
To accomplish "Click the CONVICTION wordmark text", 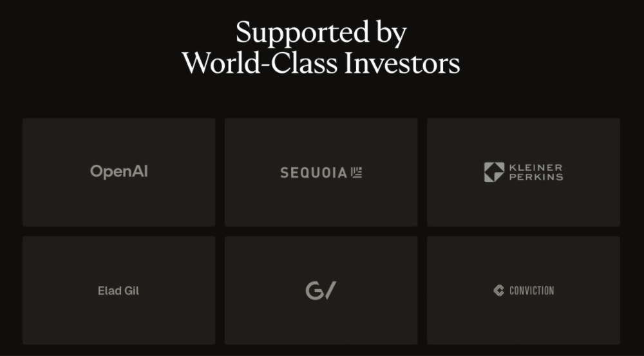I will (x=531, y=290).
